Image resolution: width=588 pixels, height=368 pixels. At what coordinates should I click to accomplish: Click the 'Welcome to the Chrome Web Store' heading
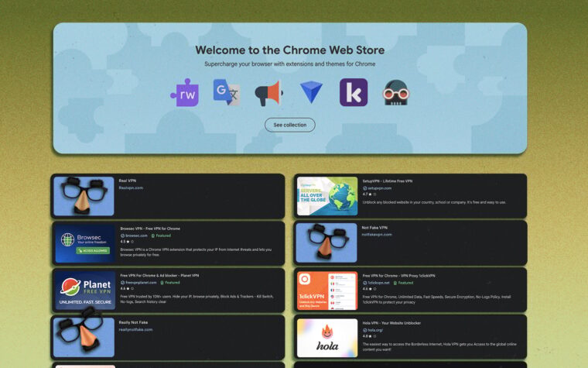tap(290, 50)
